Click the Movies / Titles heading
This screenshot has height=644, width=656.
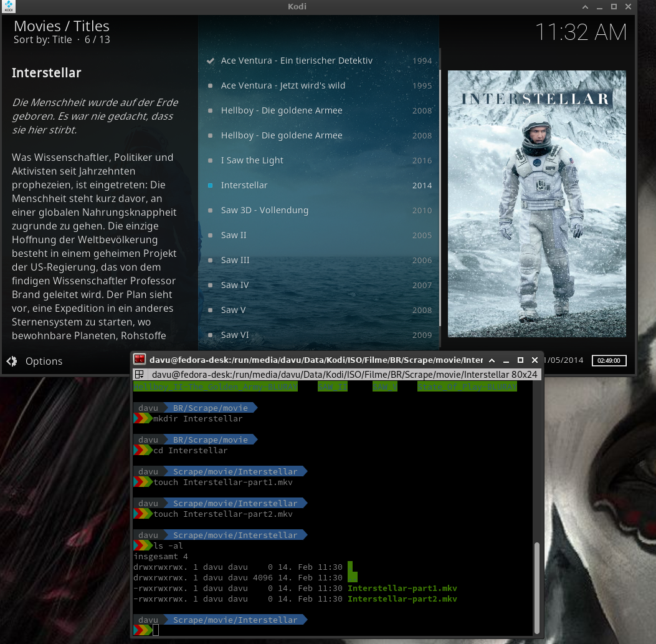pos(62,26)
